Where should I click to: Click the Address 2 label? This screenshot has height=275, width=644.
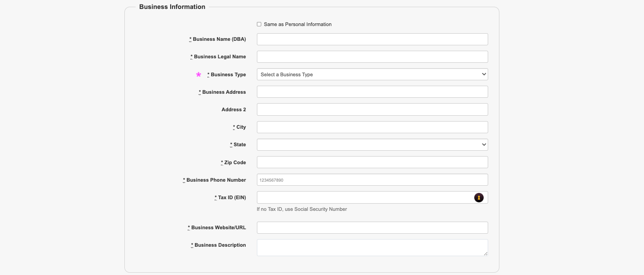click(x=234, y=109)
